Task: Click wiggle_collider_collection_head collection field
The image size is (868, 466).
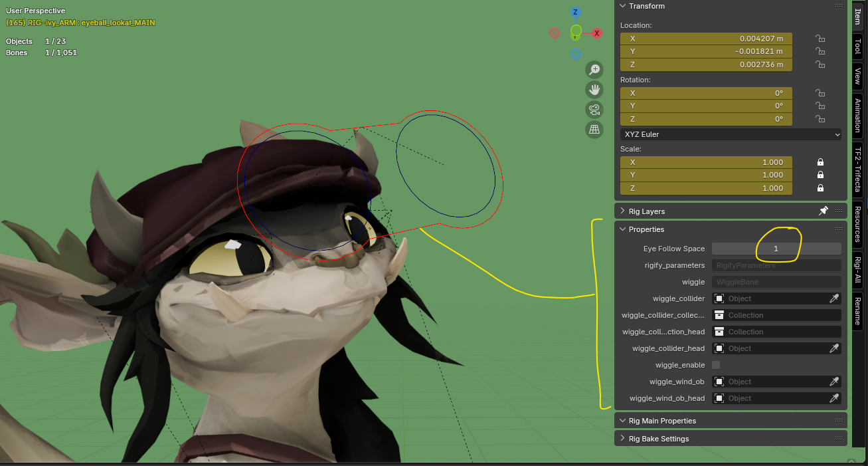Action: [776, 332]
